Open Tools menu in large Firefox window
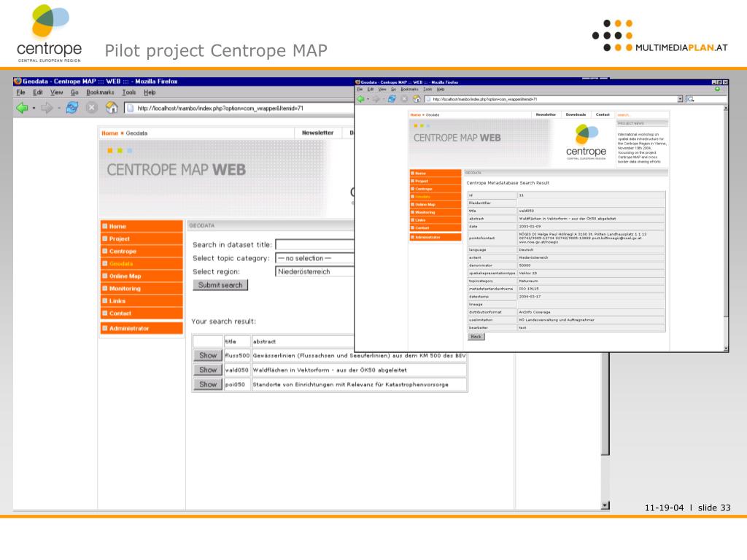The image size is (747, 560). point(129,93)
